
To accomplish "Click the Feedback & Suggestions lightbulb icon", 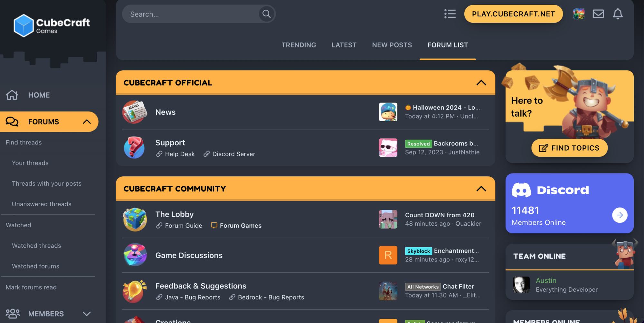I will pos(135,291).
